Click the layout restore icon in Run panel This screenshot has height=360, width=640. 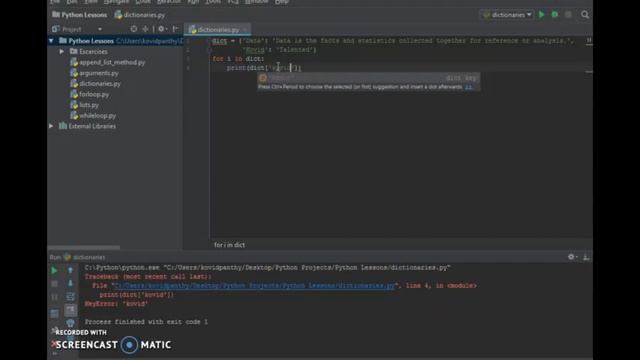[x=54, y=313]
